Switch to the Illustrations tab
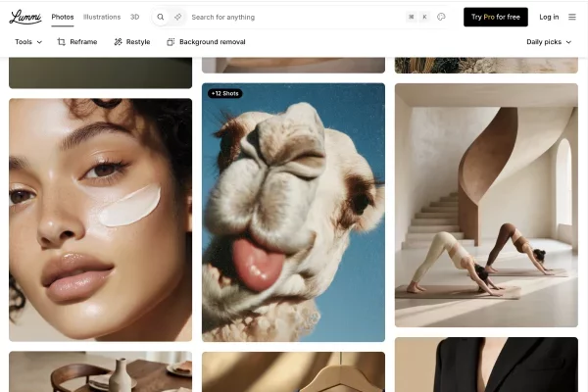Image resolution: width=588 pixels, height=392 pixels. coord(102,17)
